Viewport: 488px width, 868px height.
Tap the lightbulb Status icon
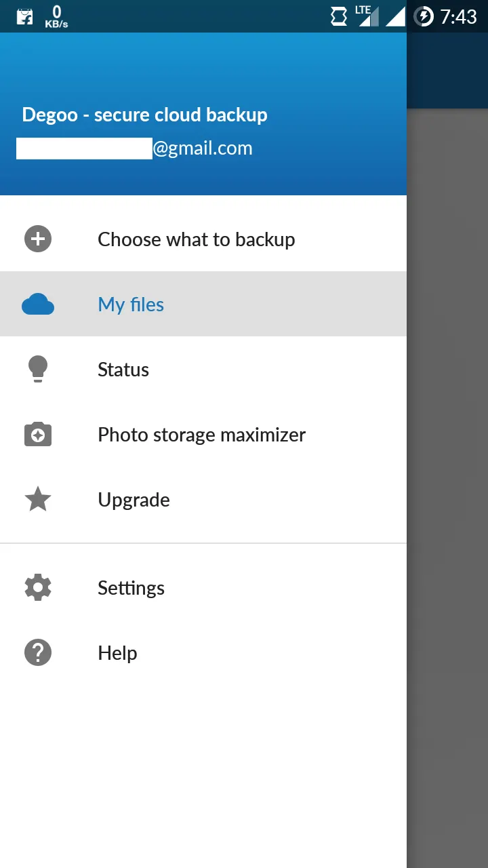click(x=38, y=369)
